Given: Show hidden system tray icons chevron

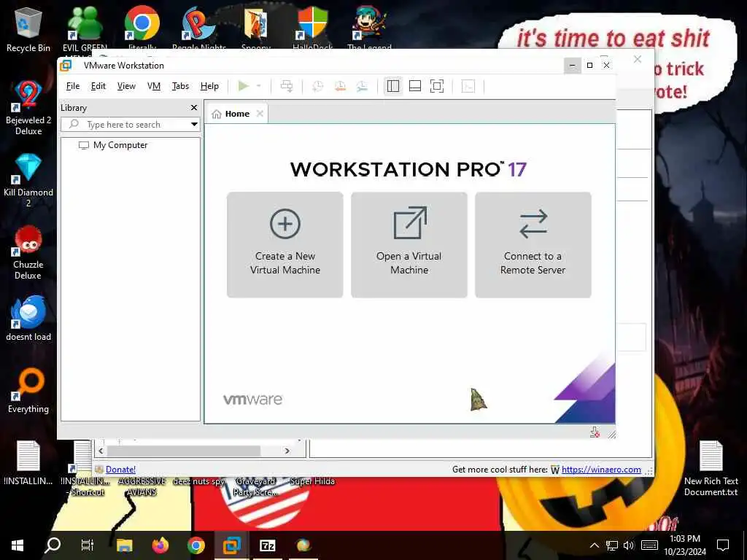Looking at the screenshot, I should 594,545.
